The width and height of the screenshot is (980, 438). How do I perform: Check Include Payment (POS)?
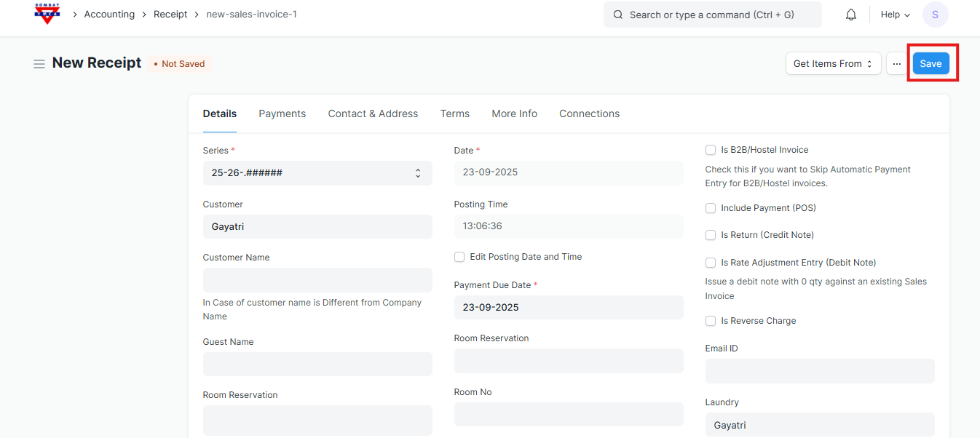711,208
